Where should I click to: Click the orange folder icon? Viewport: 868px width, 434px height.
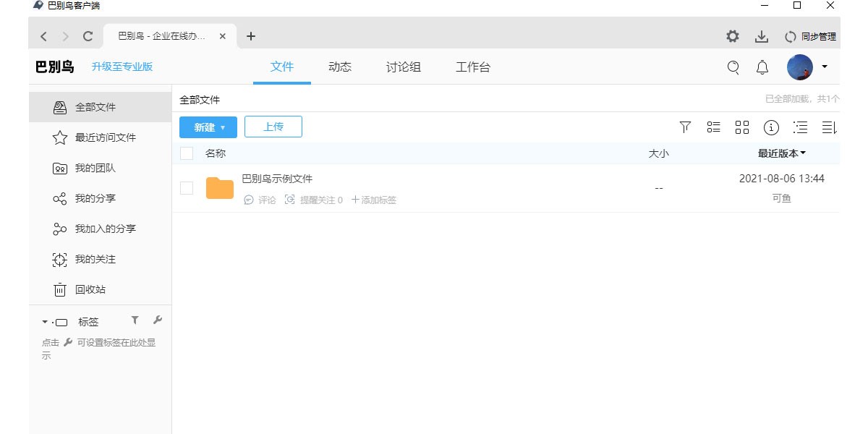pyautogui.click(x=220, y=188)
